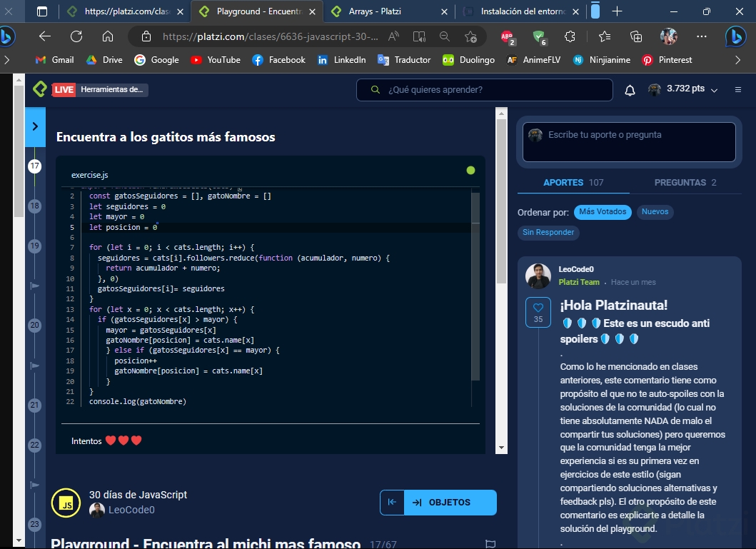Go to the next class OBJETOS
The height and width of the screenshot is (549, 756).
pos(450,503)
